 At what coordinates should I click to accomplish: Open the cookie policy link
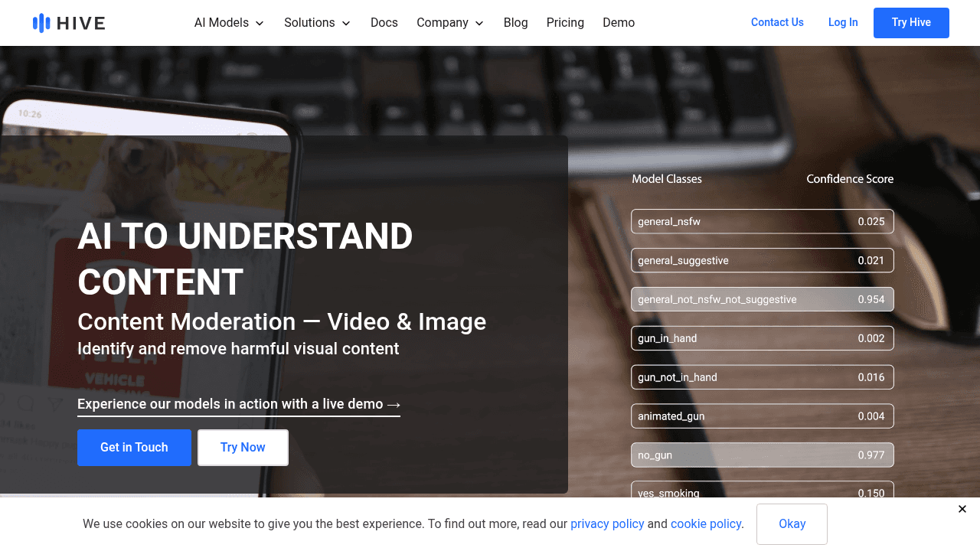pyautogui.click(x=706, y=524)
